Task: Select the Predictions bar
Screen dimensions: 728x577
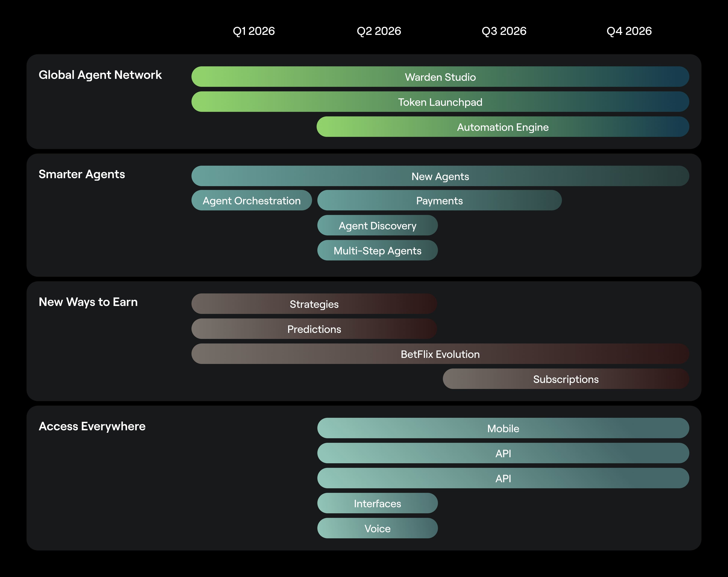Action: coord(314,329)
